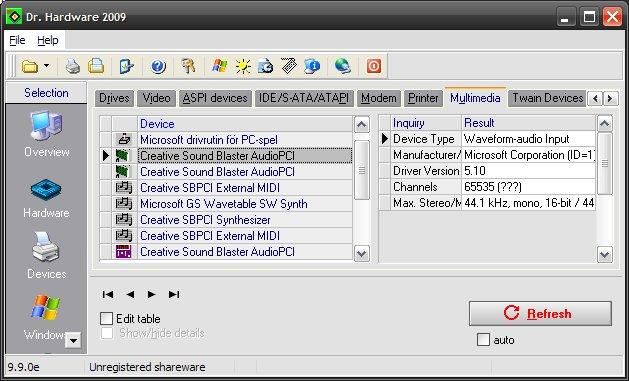
Task: Enable the Edit table checkbox
Action: click(106, 318)
